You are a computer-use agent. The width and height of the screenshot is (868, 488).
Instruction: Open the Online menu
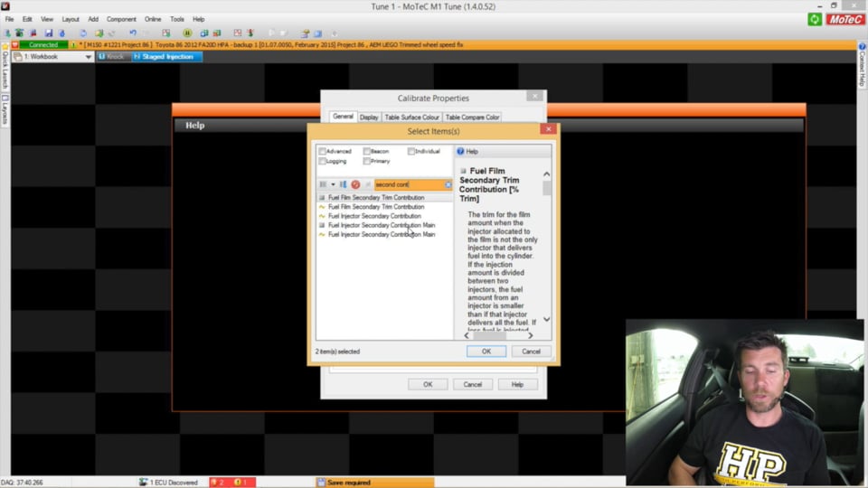(x=153, y=19)
